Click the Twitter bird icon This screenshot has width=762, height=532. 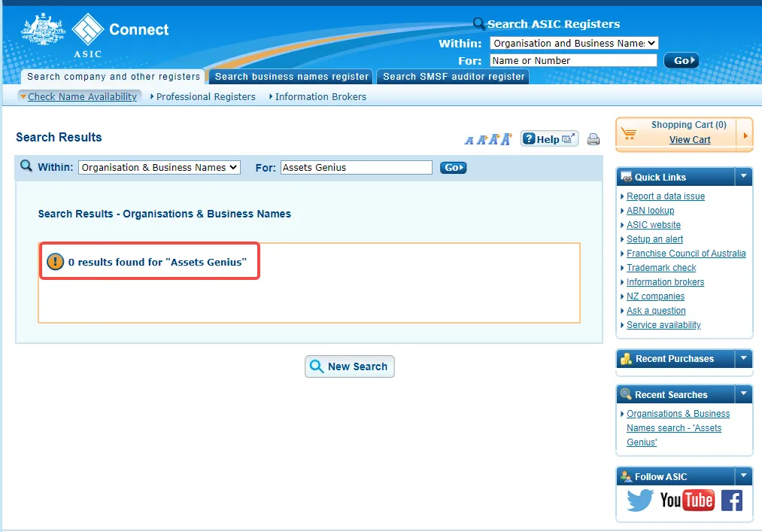pos(639,500)
